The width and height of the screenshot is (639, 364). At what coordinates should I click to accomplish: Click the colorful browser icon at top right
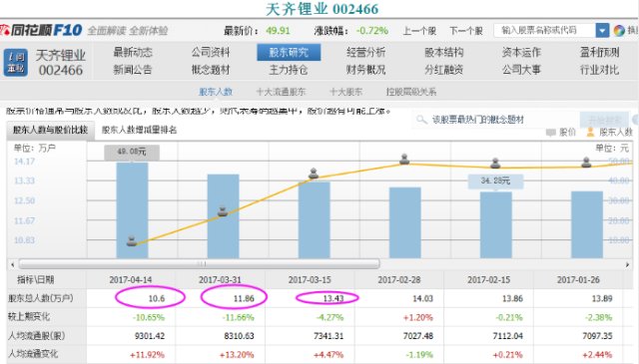619,30
